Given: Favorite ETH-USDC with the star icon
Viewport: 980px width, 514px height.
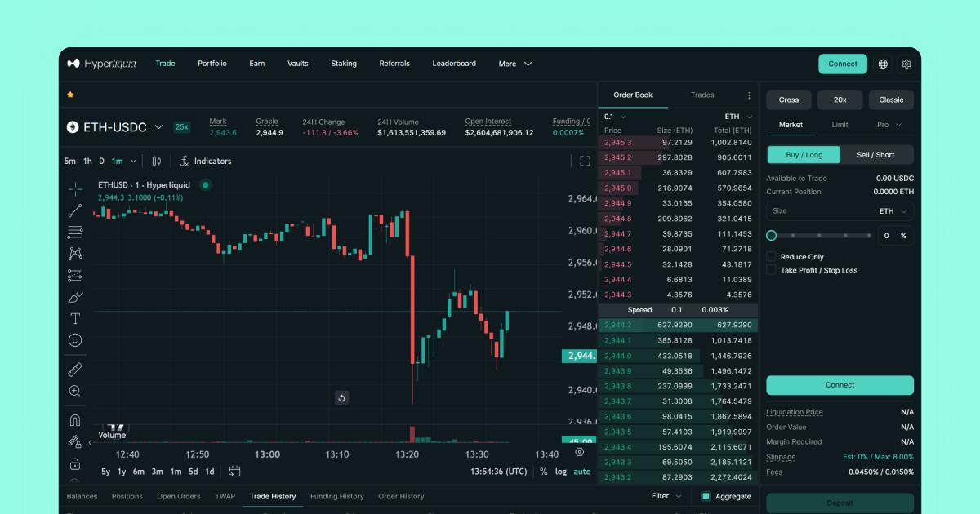Looking at the screenshot, I should click(x=70, y=95).
